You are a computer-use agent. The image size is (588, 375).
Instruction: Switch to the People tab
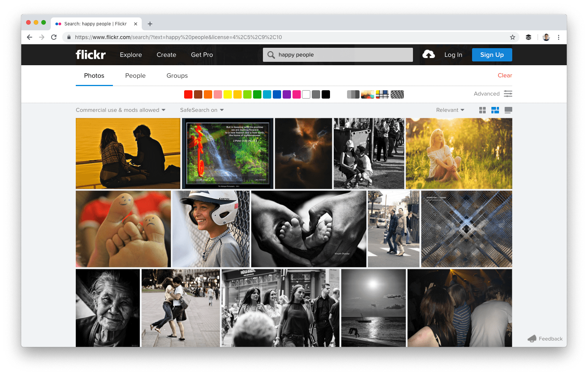135,75
